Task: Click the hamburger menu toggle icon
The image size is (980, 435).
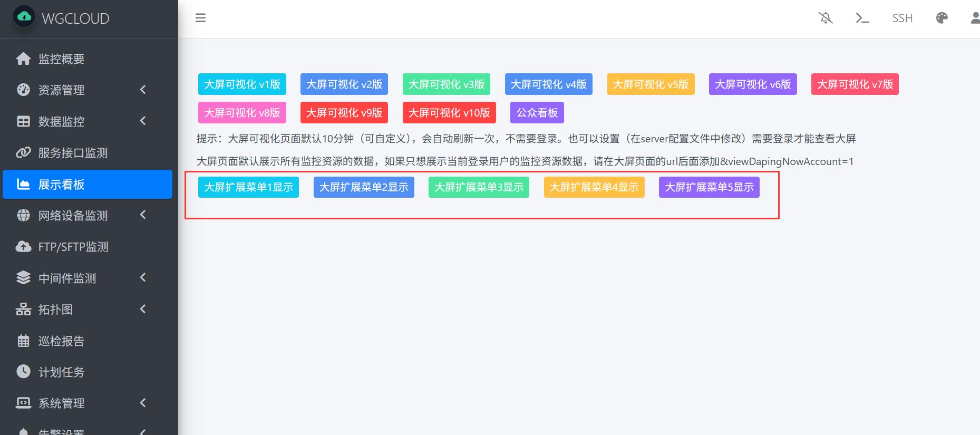Action: pos(200,18)
